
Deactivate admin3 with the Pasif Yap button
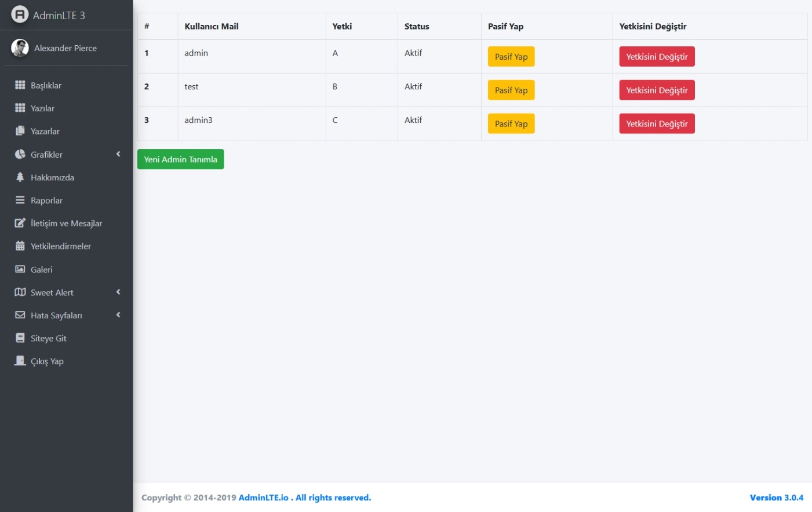click(x=511, y=124)
